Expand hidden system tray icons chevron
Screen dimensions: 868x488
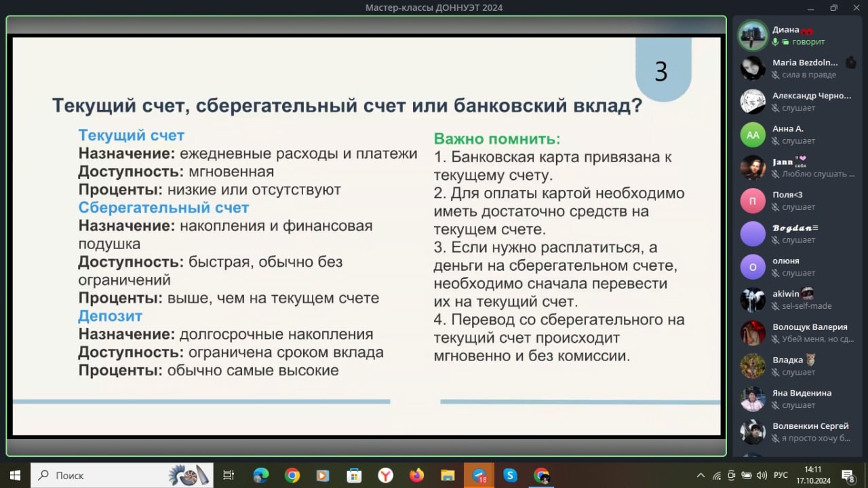701,476
